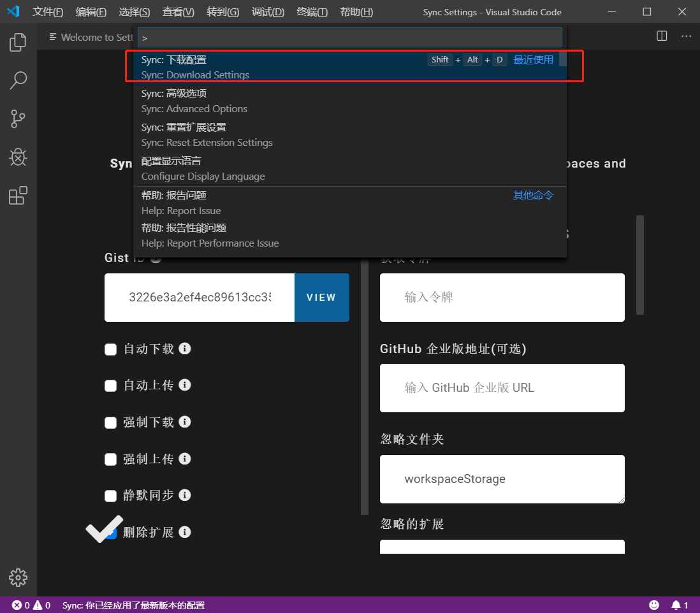Run Sync: 下载配置 command
Viewport: 700px width, 613px height.
pyautogui.click(x=351, y=67)
